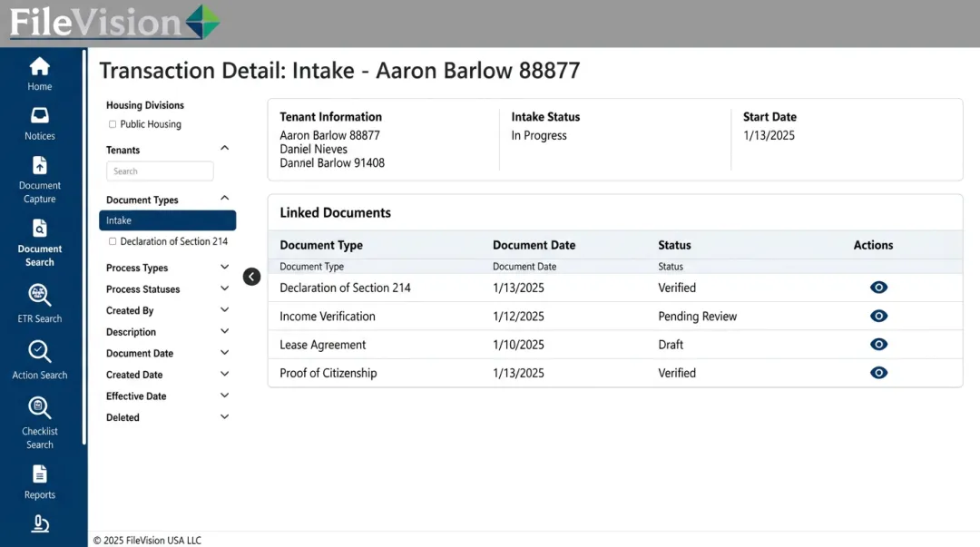The height and width of the screenshot is (547, 980).
Task: Select tenant Aaron Barlow 88877 in Tenant Information
Action: (330, 135)
